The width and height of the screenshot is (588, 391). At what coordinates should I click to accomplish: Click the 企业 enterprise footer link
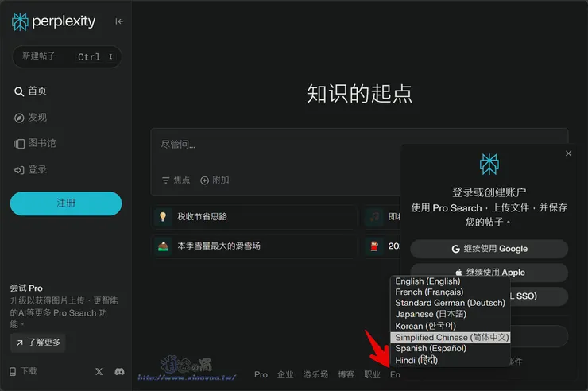click(x=285, y=374)
